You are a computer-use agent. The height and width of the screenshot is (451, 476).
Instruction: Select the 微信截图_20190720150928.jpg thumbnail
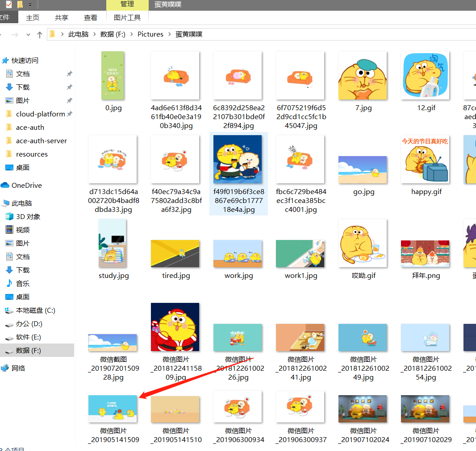(x=113, y=343)
